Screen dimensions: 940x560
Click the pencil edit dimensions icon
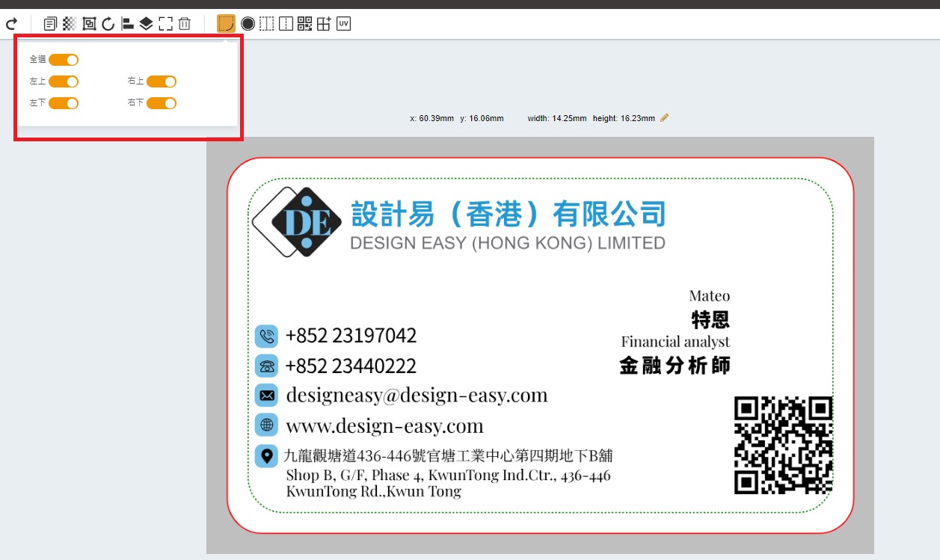(x=665, y=117)
